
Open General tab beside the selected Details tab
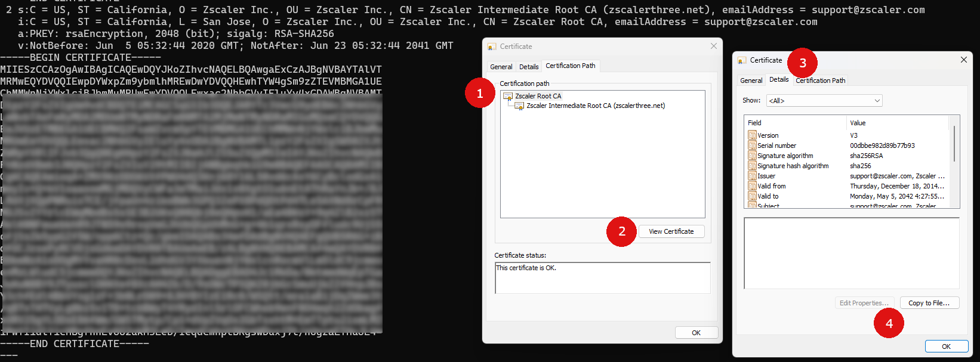pos(751,81)
